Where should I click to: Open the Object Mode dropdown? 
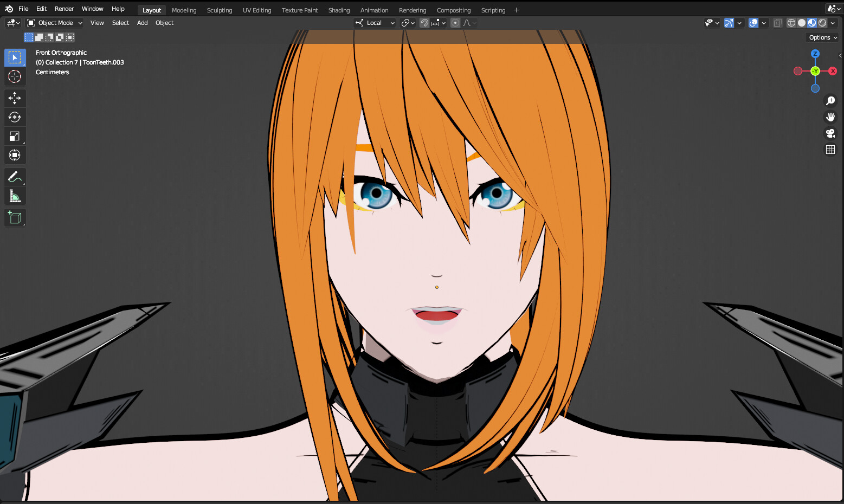54,22
